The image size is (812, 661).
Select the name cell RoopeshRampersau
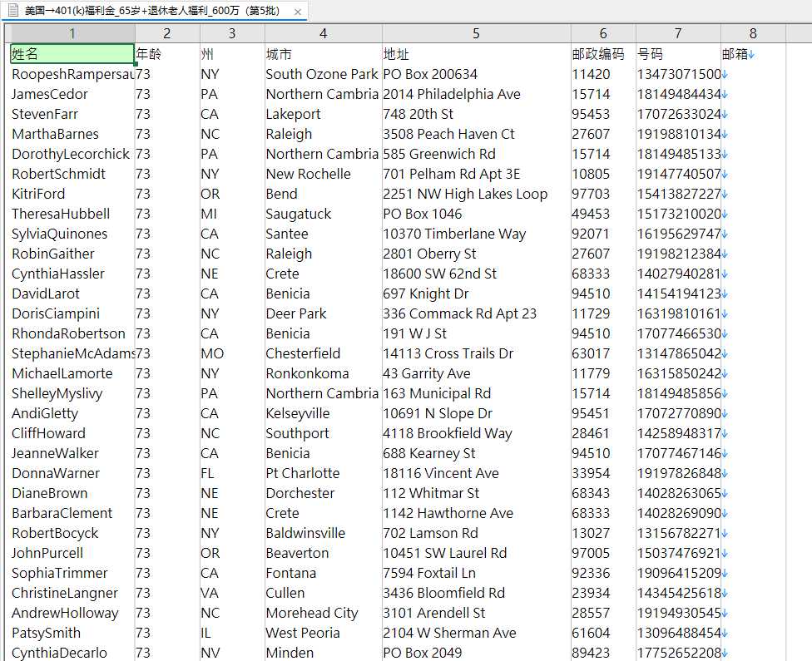click(72, 74)
